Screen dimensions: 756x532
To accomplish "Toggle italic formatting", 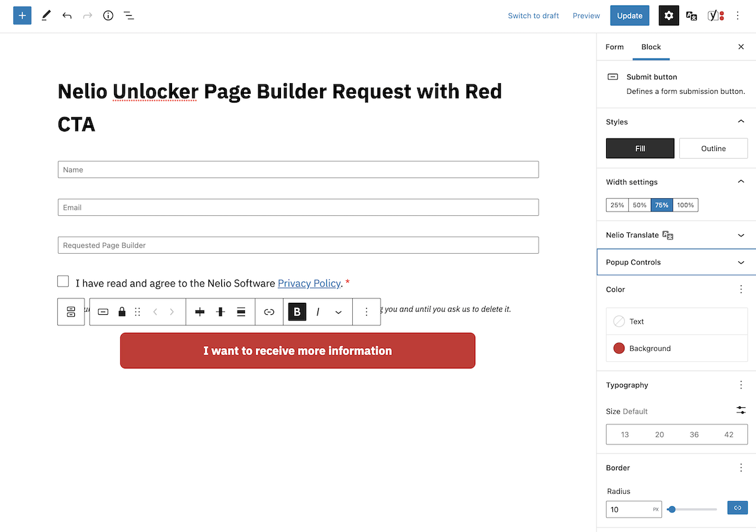I will tap(318, 312).
